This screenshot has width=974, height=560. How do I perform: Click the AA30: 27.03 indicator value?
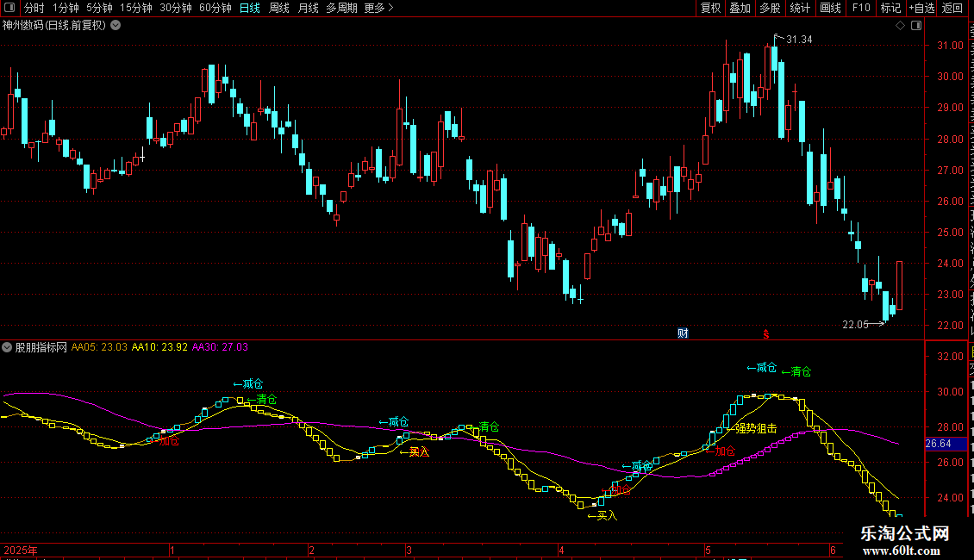tap(220, 347)
